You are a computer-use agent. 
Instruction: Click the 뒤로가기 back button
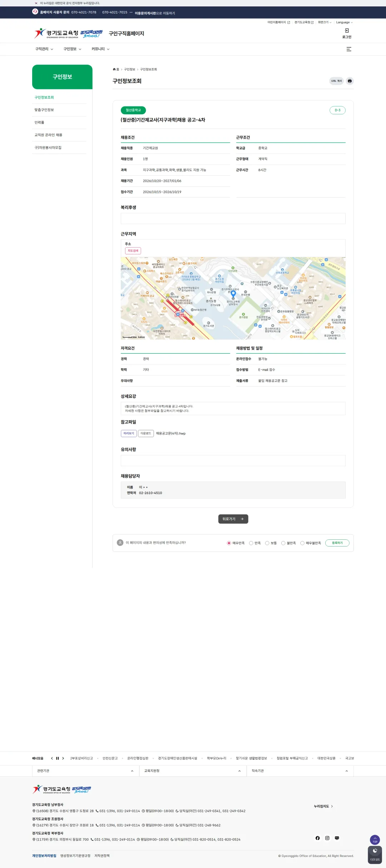click(233, 519)
